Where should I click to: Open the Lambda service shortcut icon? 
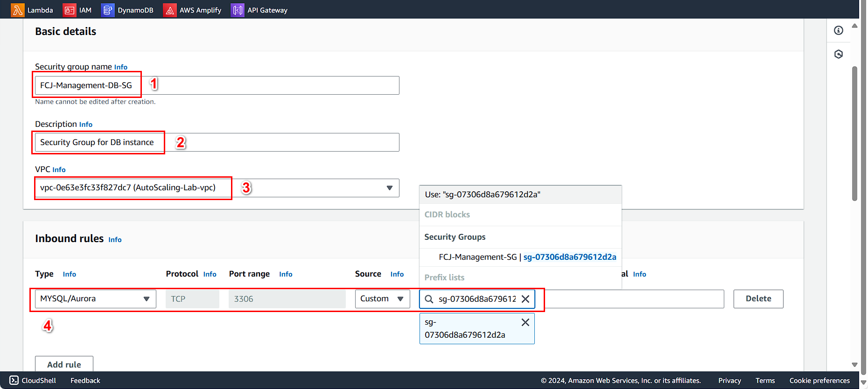[18, 10]
